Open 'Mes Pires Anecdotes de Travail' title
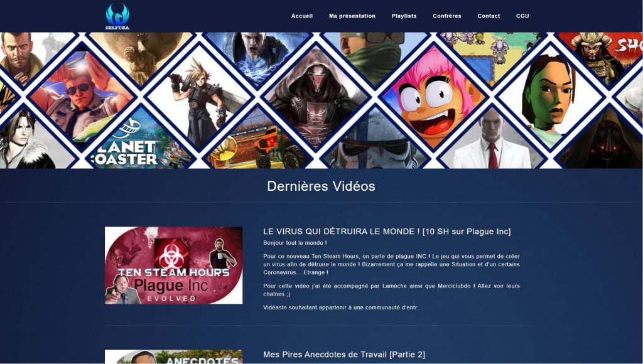This screenshot has height=364, width=643. coord(344,354)
